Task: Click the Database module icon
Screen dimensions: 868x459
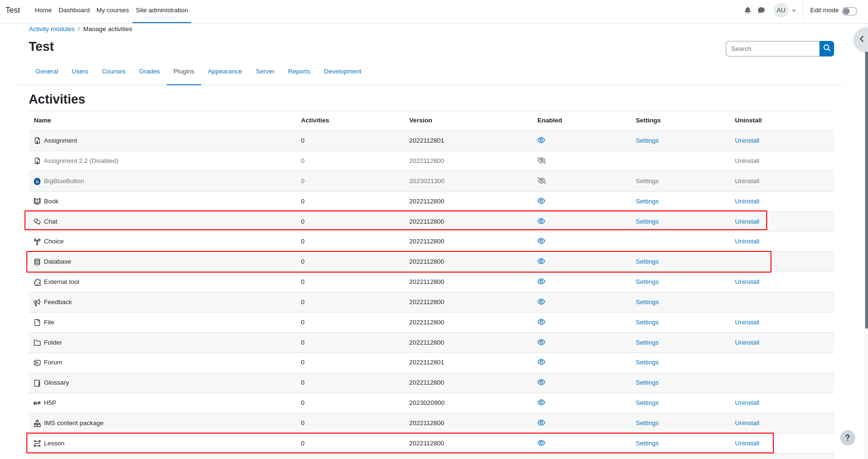Action: point(37,262)
